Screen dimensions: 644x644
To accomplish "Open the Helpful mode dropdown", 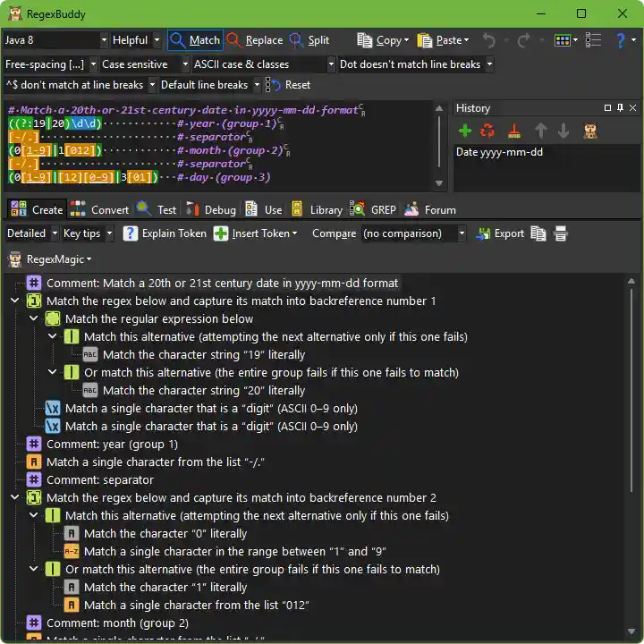I will tap(136, 40).
